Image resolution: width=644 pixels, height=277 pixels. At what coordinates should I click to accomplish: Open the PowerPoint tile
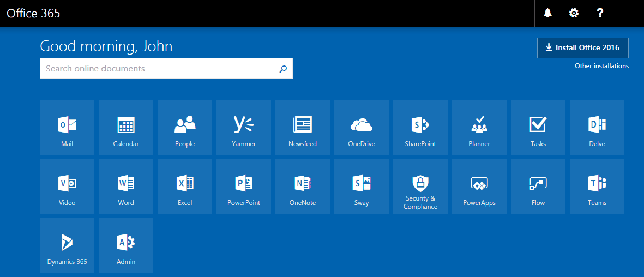(244, 186)
